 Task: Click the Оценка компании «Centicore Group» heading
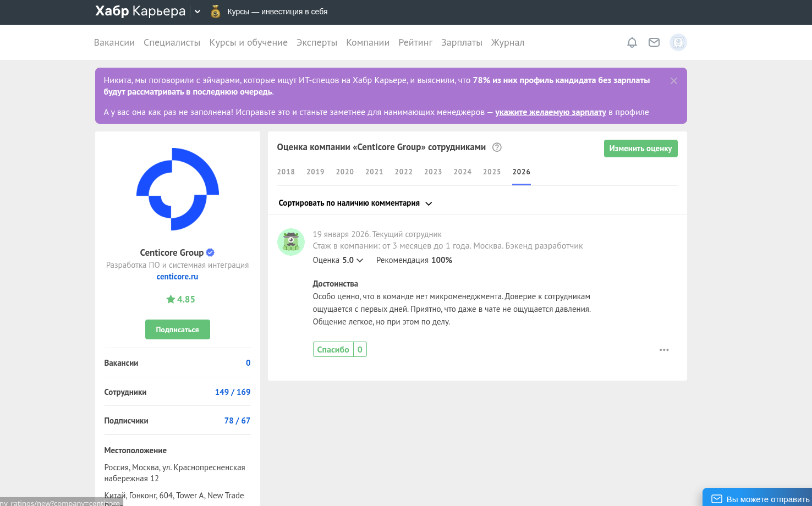tap(381, 147)
